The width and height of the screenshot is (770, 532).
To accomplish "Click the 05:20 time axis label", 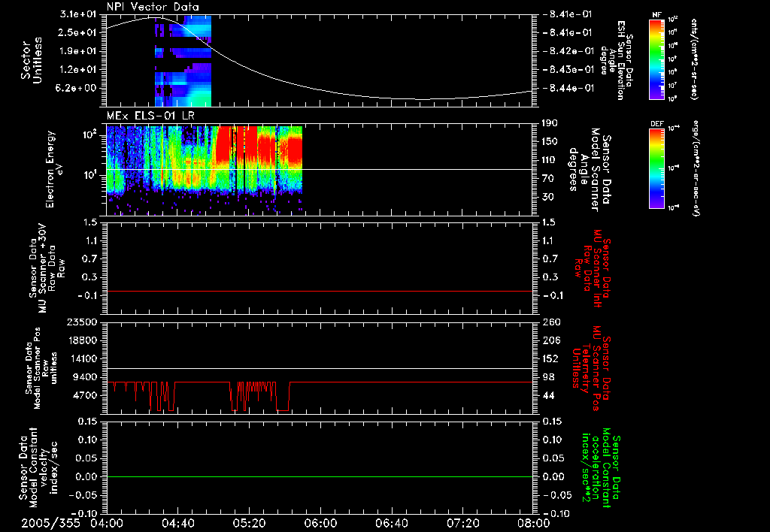I will (x=249, y=523).
